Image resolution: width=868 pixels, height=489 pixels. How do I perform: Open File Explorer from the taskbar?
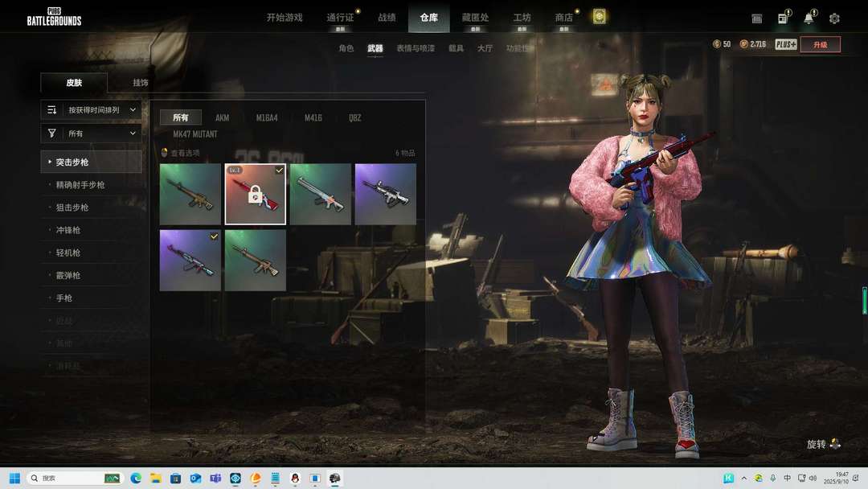(x=156, y=478)
